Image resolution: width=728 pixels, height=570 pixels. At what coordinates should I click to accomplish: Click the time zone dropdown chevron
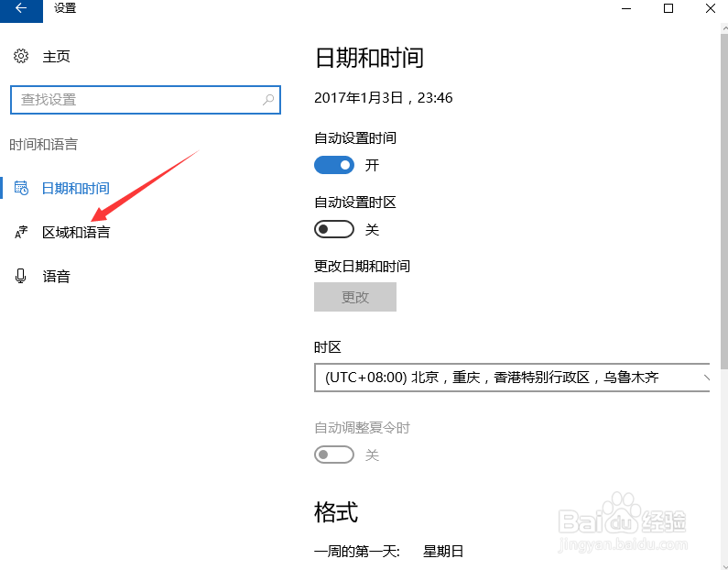coord(706,378)
